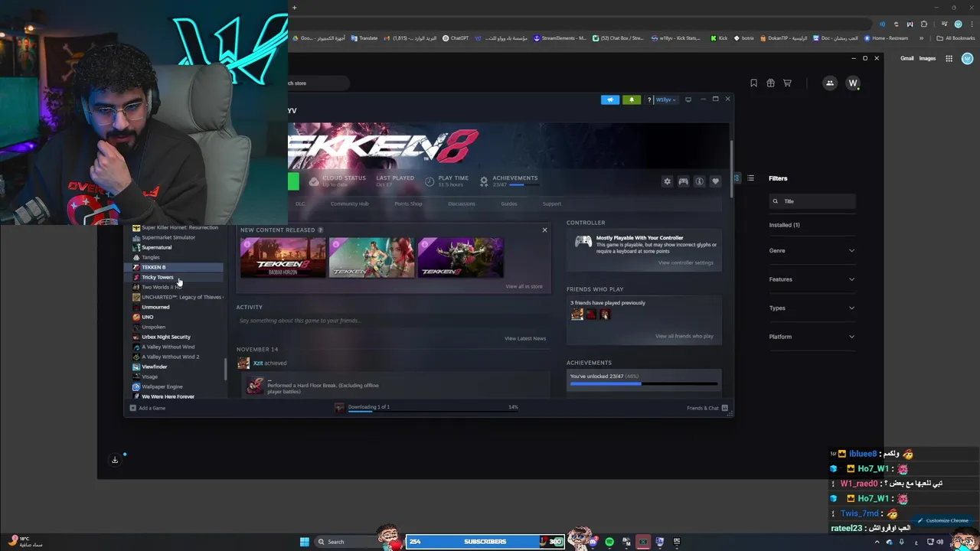Open wishlist bookmark icon in background page

(x=753, y=83)
